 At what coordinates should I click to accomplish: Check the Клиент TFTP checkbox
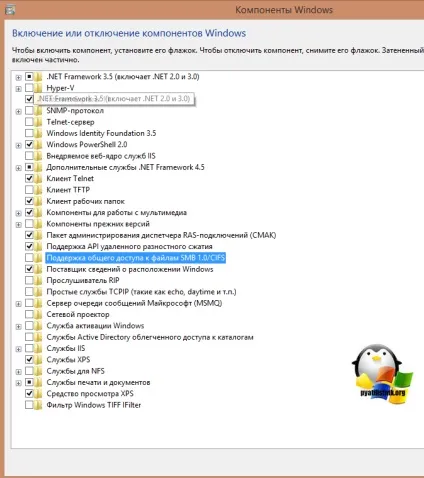coord(29,190)
